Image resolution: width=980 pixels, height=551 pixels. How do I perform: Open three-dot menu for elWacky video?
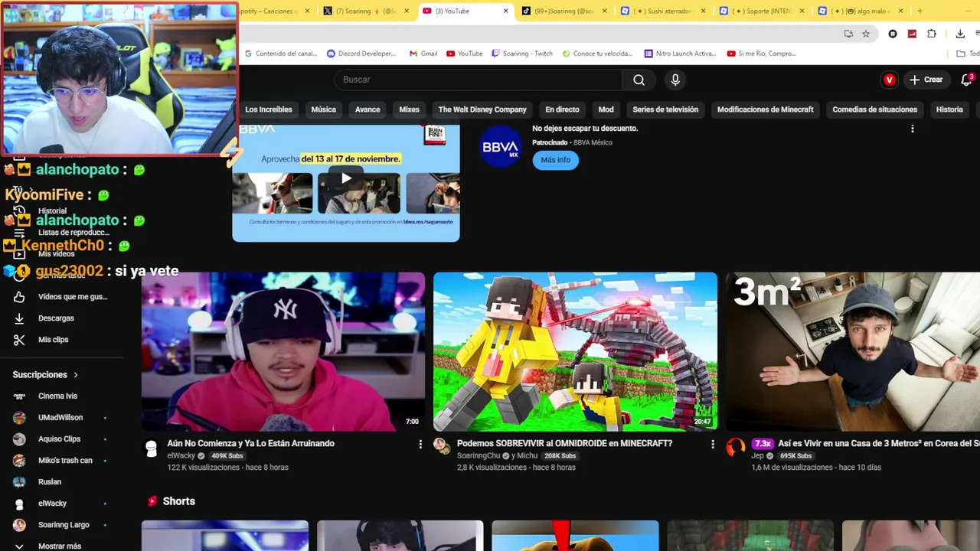(x=420, y=444)
